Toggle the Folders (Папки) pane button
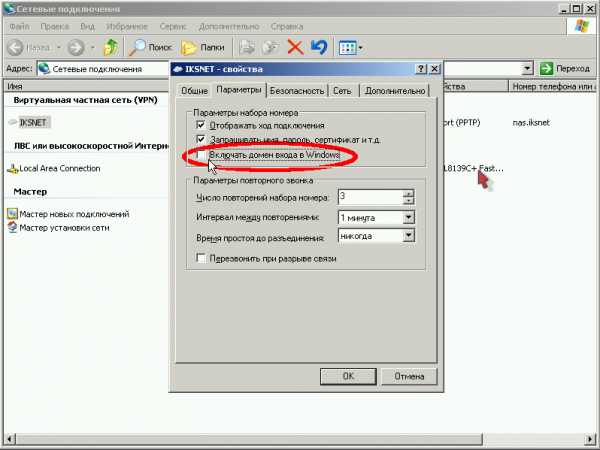 click(x=203, y=47)
